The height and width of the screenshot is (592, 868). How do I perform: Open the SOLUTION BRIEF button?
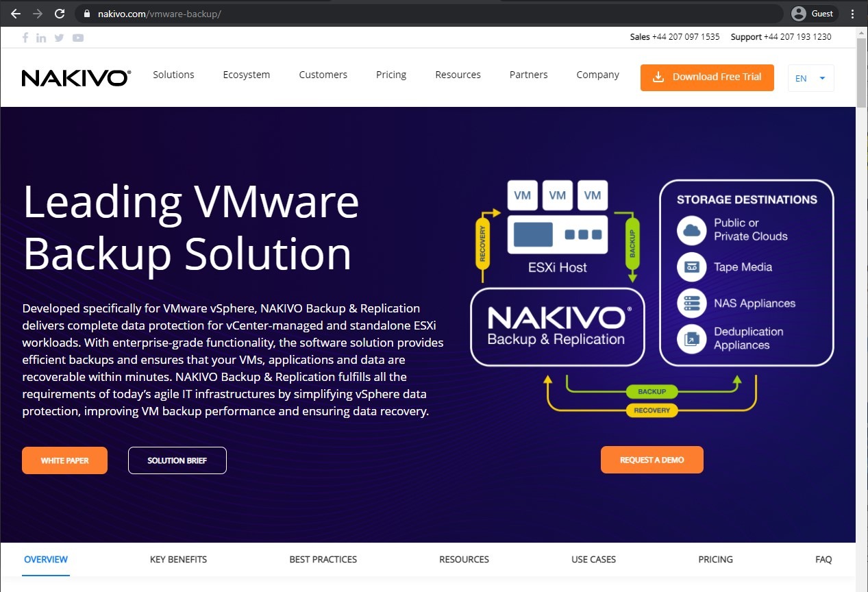coord(177,460)
